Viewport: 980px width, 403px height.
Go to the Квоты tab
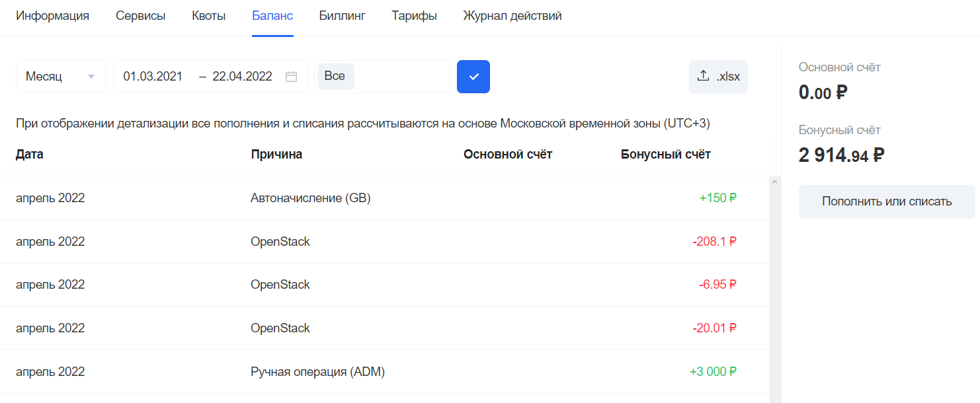point(208,16)
